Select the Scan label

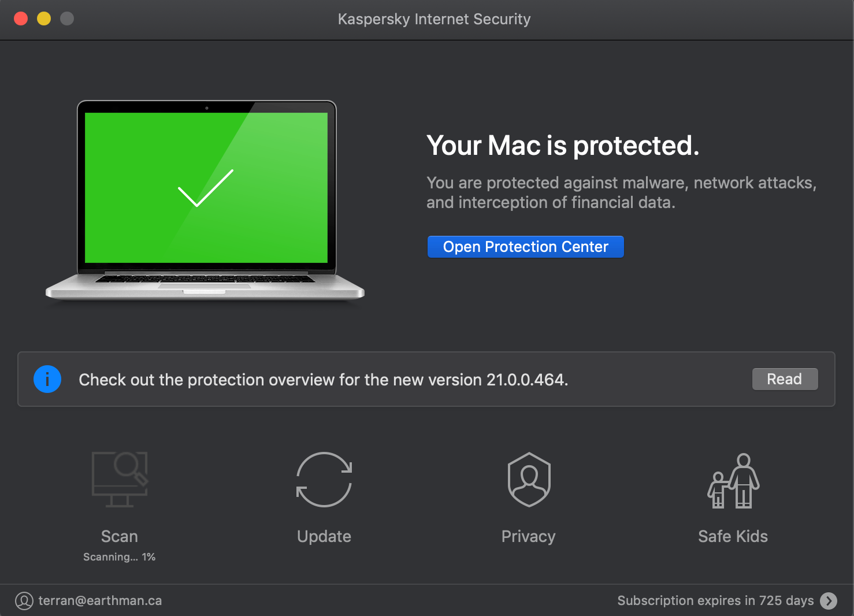point(120,536)
